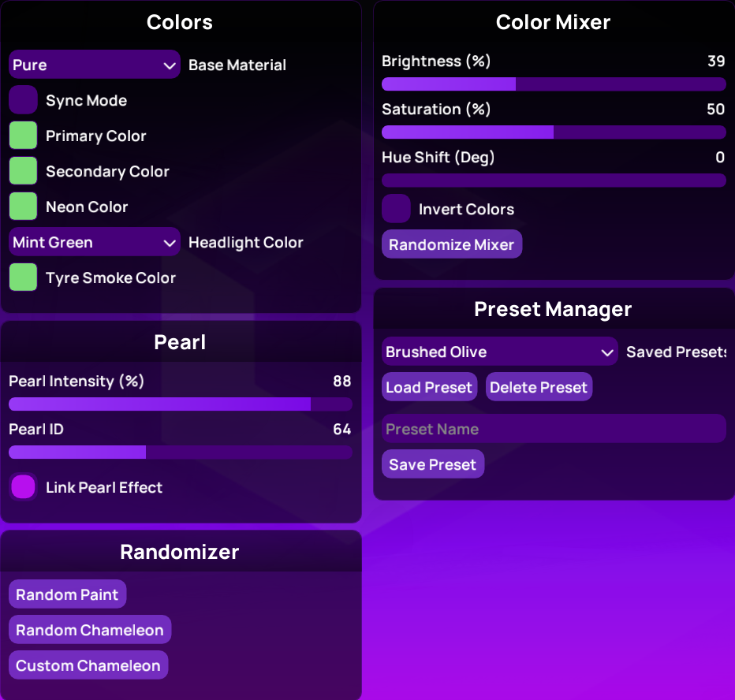Click the Pearl panel header
This screenshot has width=735, height=700.
click(x=181, y=342)
